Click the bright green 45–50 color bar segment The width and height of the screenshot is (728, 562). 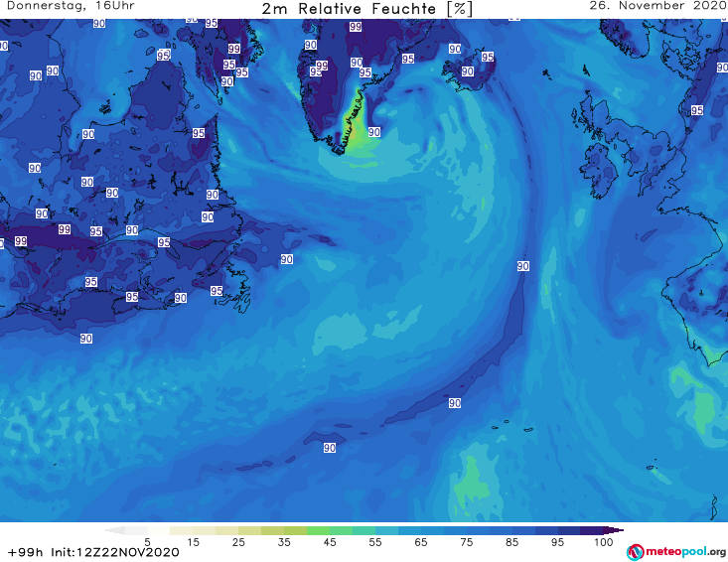tap(341, 530)
